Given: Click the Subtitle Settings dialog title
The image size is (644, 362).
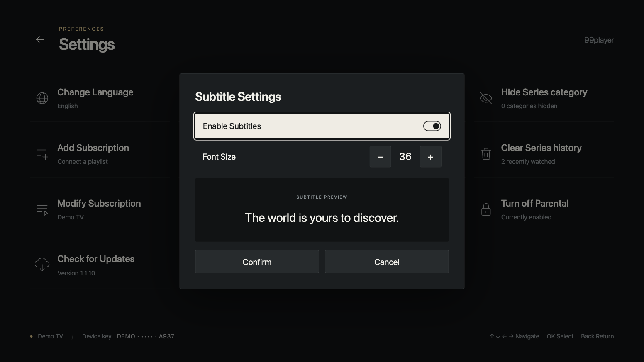Looking at the screenshot, I should click(238, 97).
